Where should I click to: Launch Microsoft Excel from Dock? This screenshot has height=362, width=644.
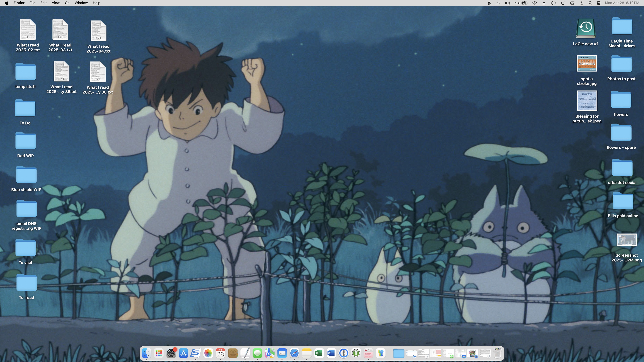(319, 353)
